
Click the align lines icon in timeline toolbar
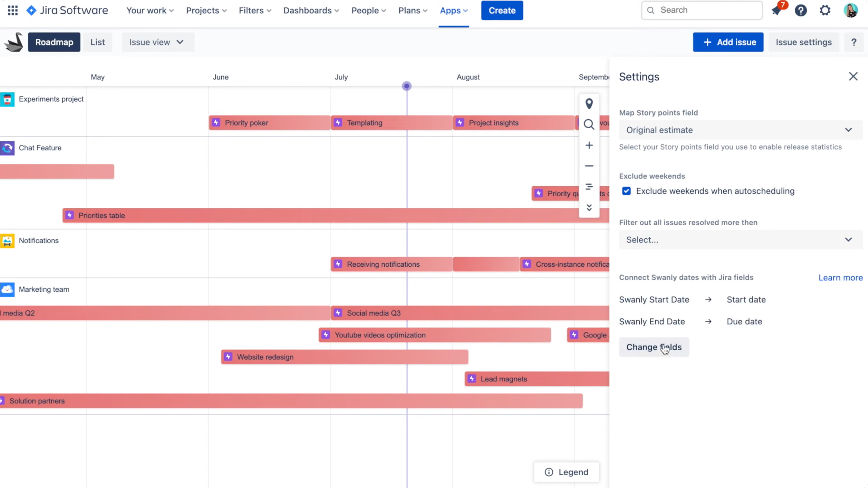[x=589, y=186]
